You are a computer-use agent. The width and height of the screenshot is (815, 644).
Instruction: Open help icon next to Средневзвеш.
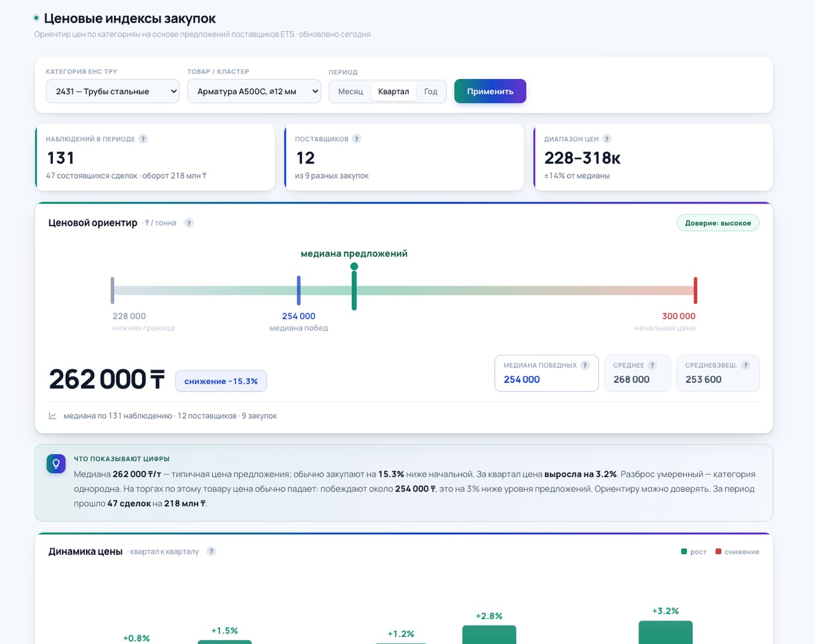(x=746, y=365)
